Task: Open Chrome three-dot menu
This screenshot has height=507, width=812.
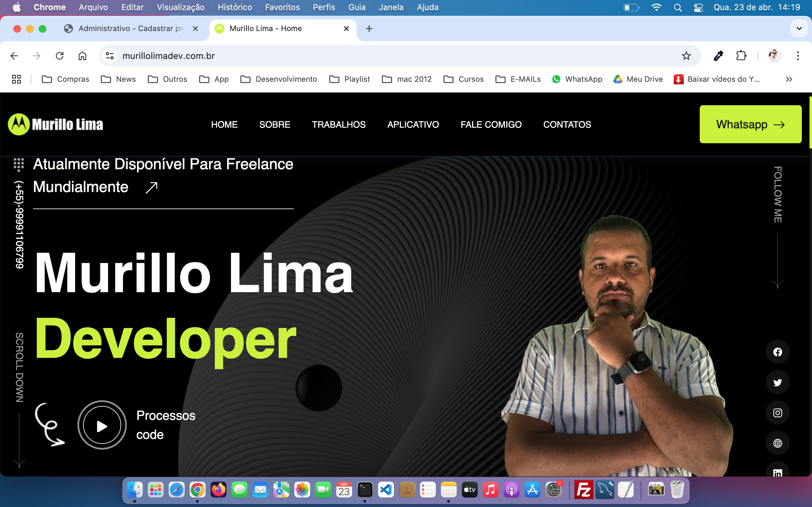Action: point(798,56)
